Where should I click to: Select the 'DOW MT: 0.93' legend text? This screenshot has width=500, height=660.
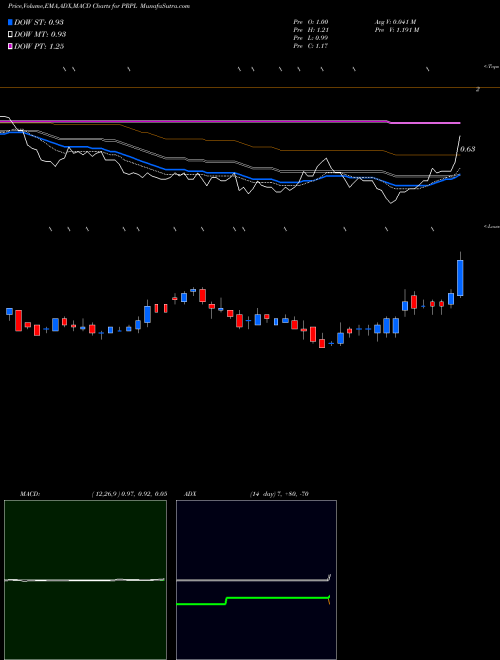pos(40,35)
